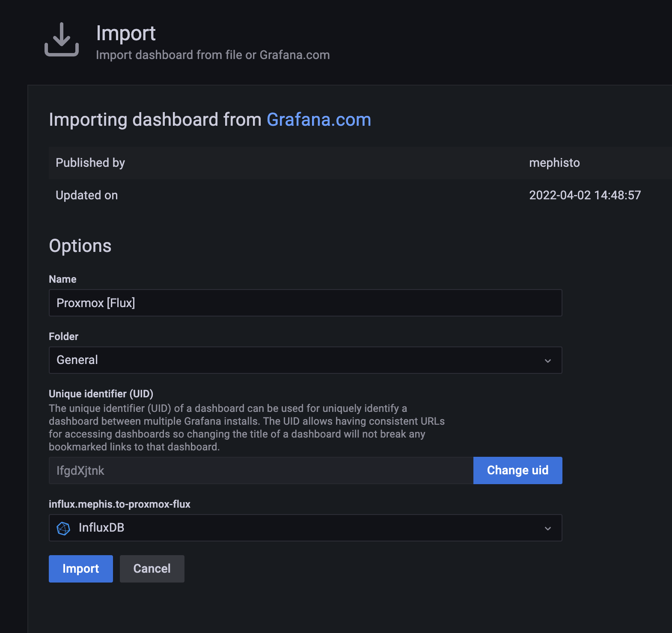Click the 'Updated on' row label

[86, 195]
